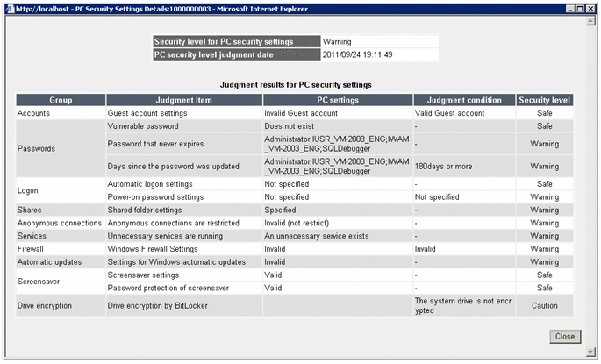601x364 pixels.
Task: Select the Passwords group cell
Action: tap(61, 148)
